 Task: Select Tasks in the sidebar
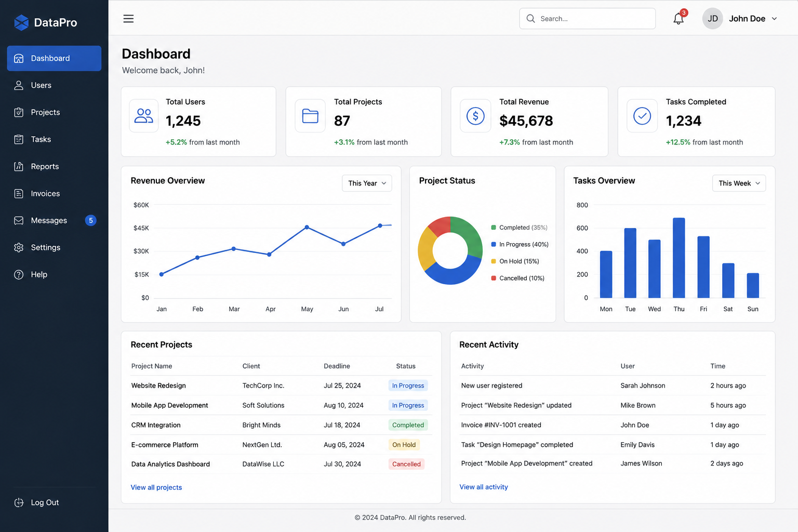(54, 139)
